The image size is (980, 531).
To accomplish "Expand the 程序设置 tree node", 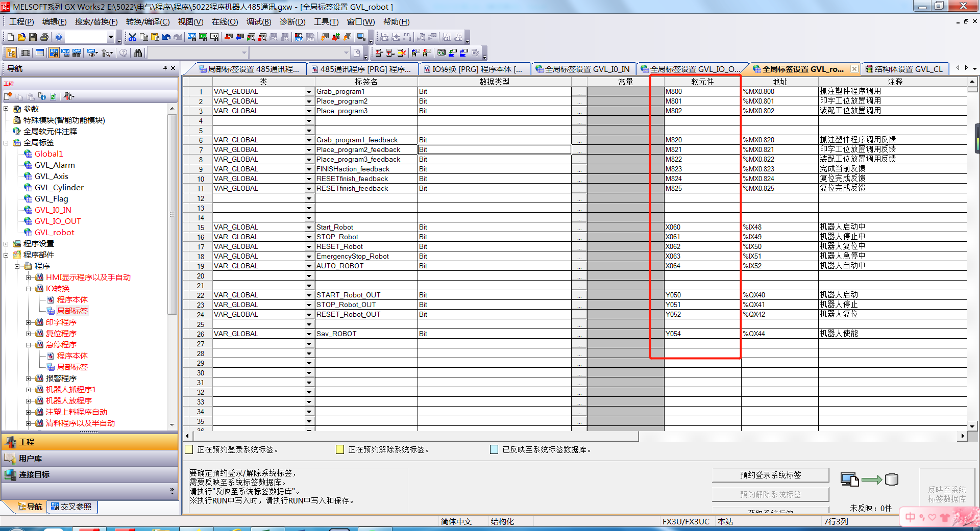I will tap(6, 244).
